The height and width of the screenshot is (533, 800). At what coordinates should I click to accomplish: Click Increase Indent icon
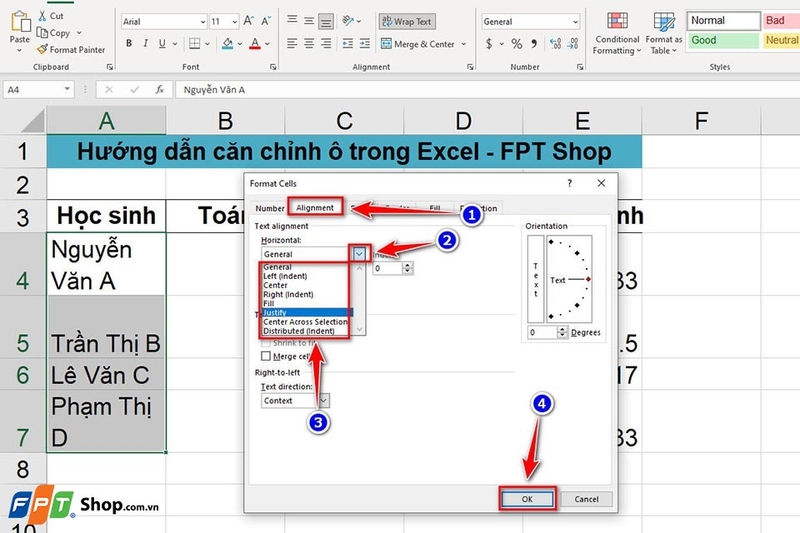pos(365,44)
